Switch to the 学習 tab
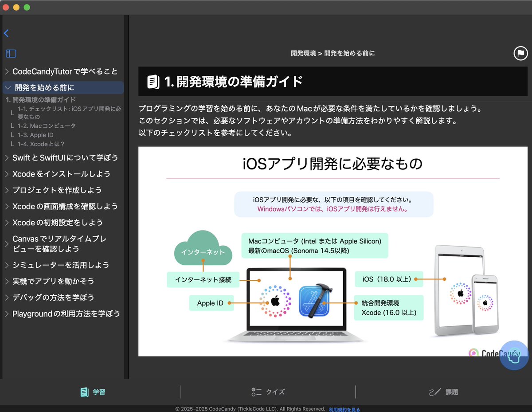Screen dimensions: 532x412 tap(93, 392)
